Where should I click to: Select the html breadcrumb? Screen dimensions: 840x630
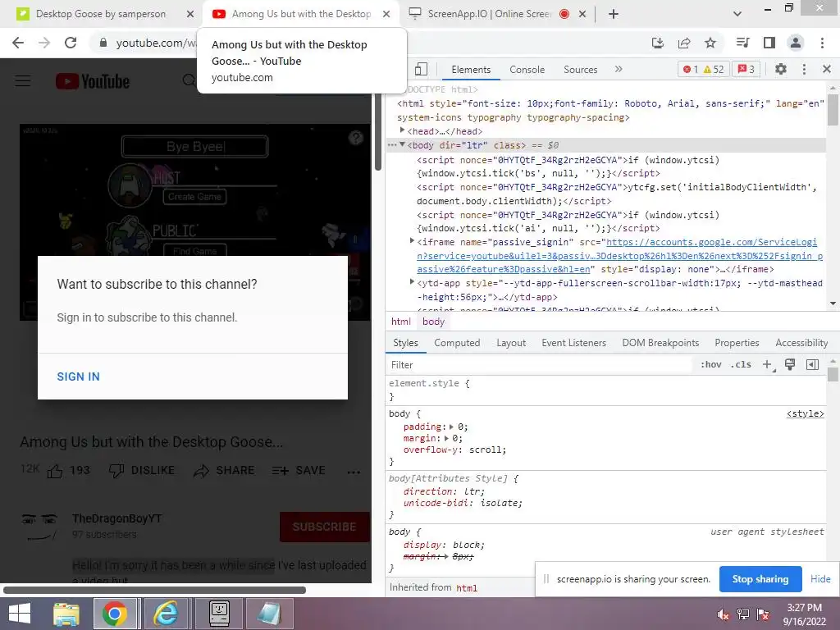coord(400,322)
